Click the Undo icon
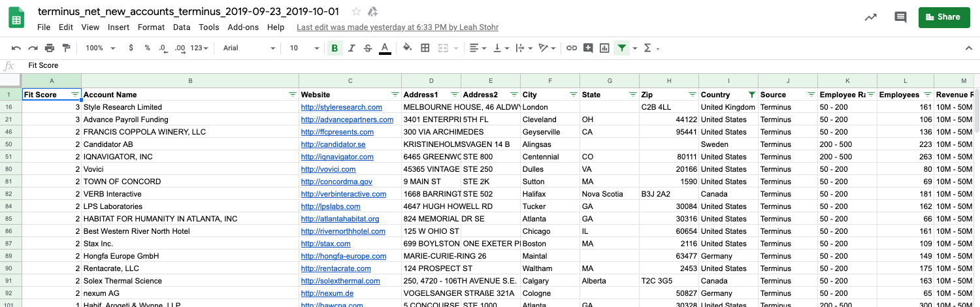This screenshot has height=307, width=980. click(16, 48)
